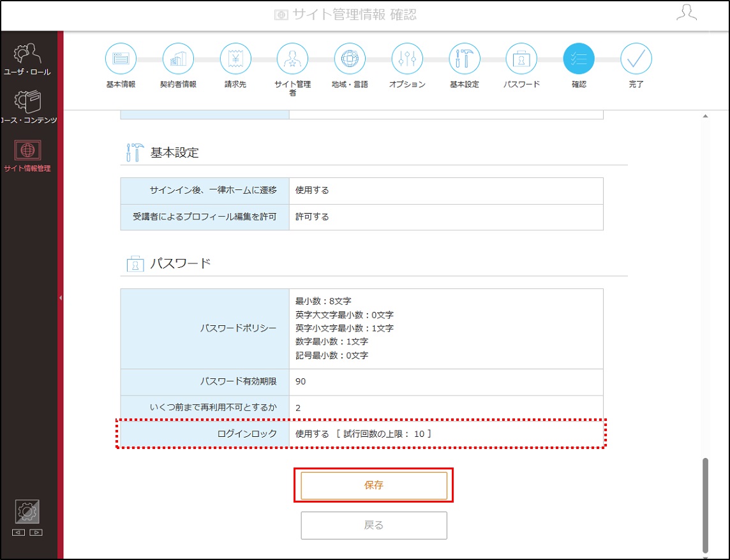
Task: Click the 完了 checkmark step
Action: pos(636,59)
